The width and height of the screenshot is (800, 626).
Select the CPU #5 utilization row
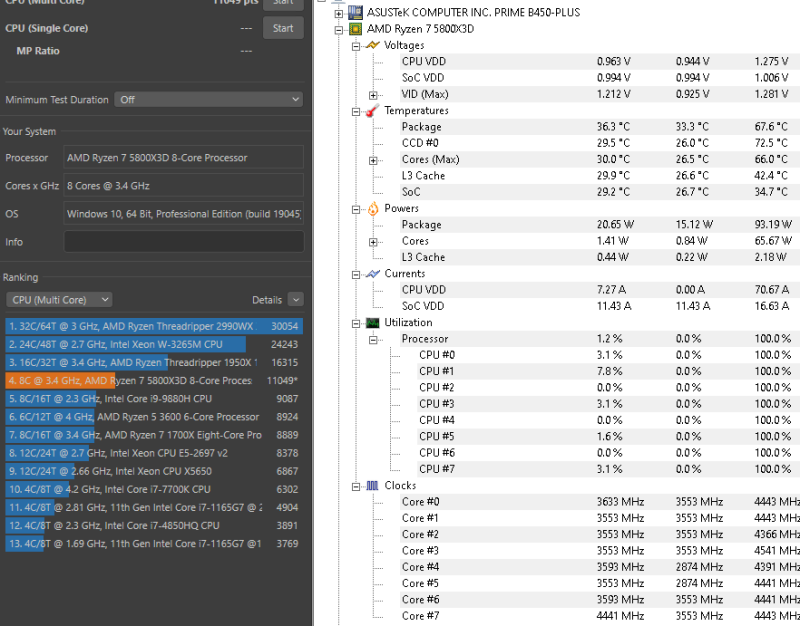(x=609, y=437)
